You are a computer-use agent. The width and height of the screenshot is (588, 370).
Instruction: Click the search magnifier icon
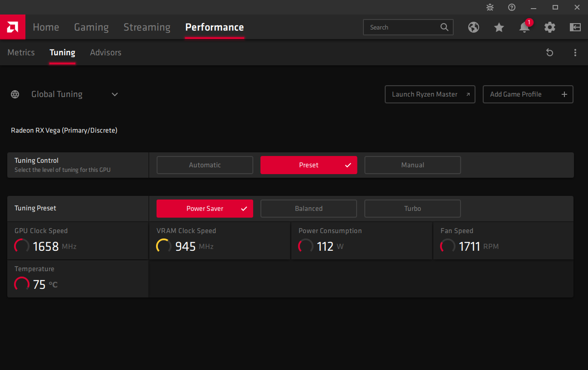(445, 27)
